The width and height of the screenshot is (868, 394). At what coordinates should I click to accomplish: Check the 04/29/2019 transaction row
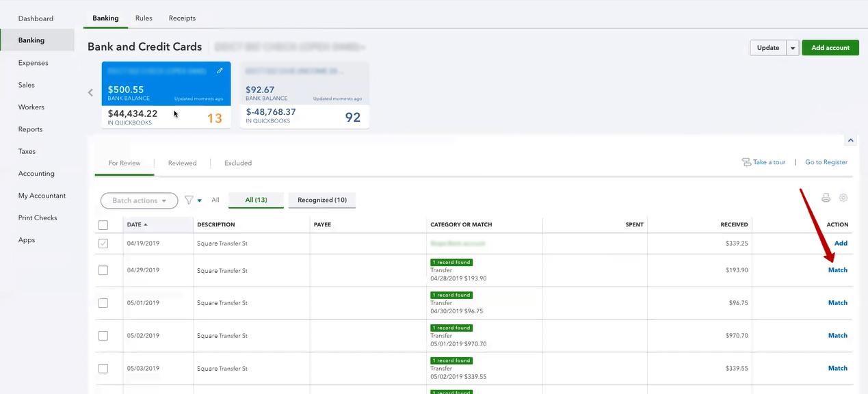point(103,270)
